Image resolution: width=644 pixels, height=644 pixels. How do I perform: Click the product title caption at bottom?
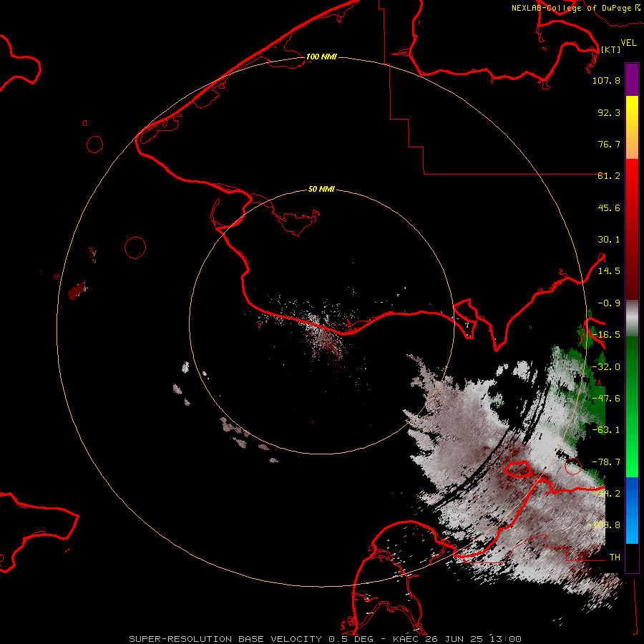point(326,639)
